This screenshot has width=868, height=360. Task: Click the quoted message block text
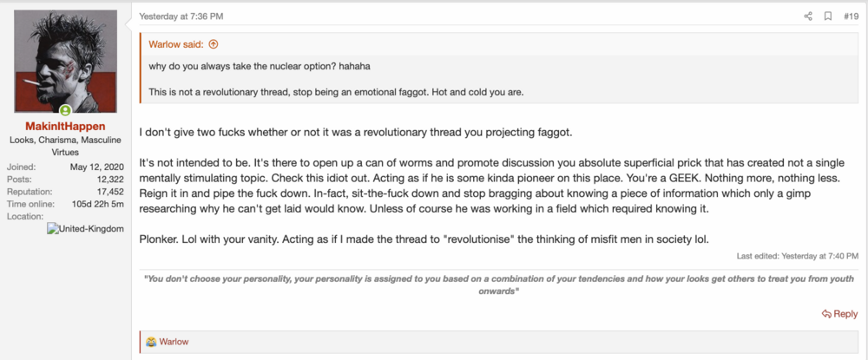coord(336,79)
